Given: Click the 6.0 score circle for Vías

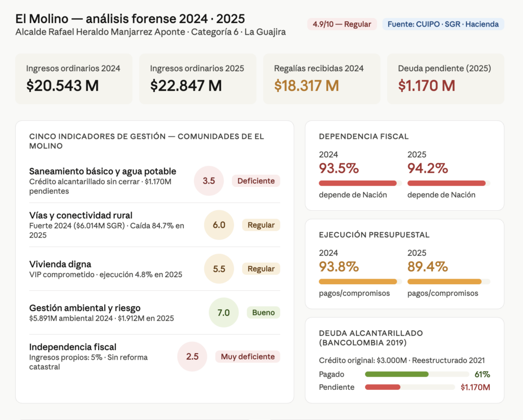Looking at the screenshot, I should (219, 225).
